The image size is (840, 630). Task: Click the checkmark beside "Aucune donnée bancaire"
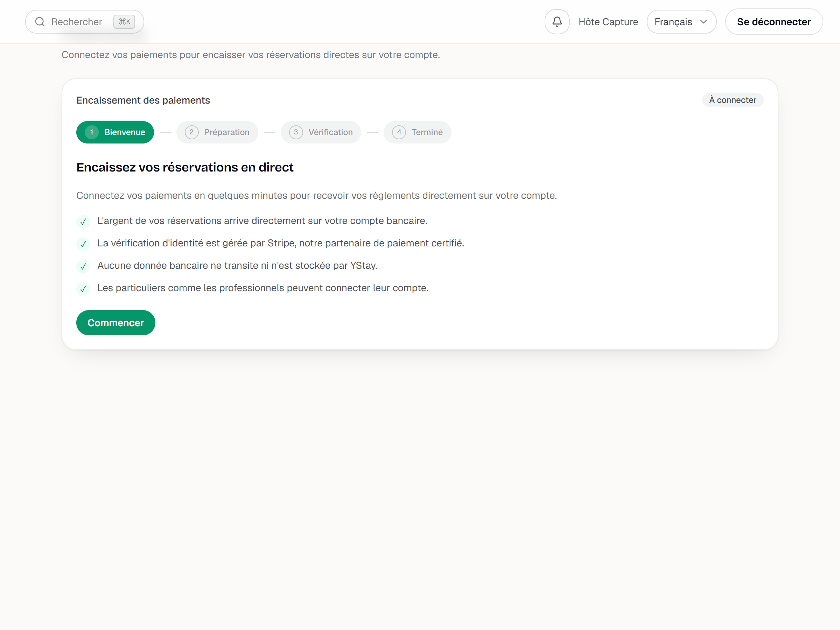tap(83, 267)
